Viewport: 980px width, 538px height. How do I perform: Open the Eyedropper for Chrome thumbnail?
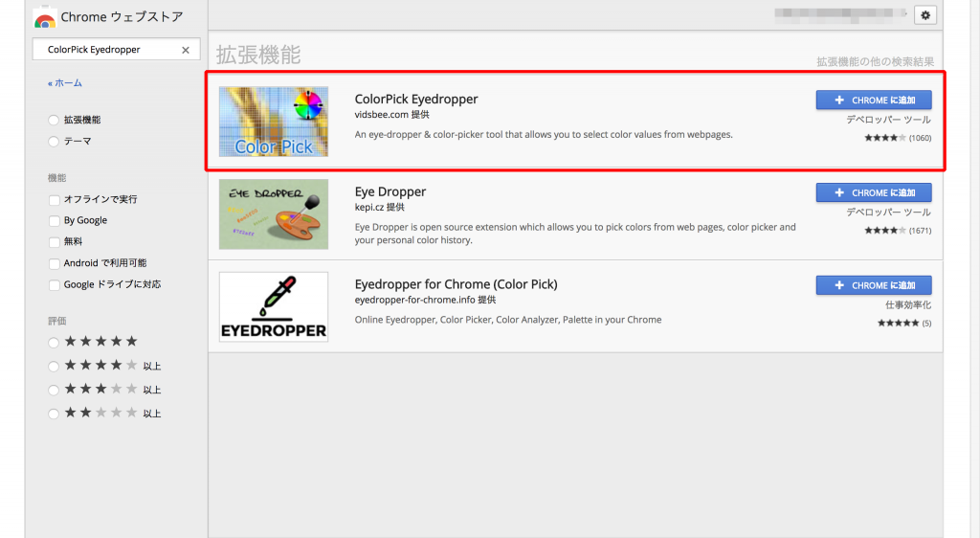[x=274, y=306]
